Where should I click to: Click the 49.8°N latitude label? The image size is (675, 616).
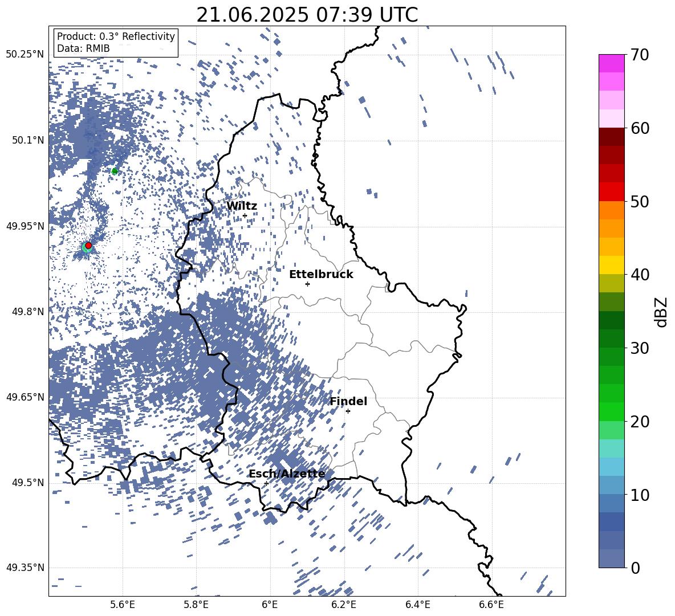[x=28, y=312]
